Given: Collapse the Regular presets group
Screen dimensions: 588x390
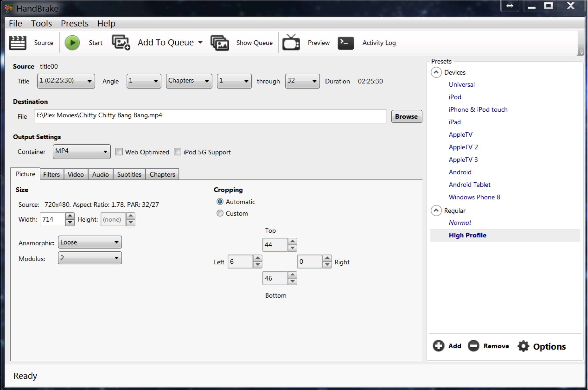Looking at the screenshot, I should (436, 210).
